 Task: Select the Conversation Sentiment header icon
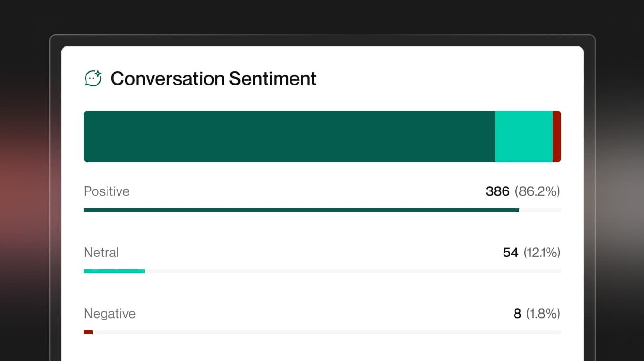(94, 78)
